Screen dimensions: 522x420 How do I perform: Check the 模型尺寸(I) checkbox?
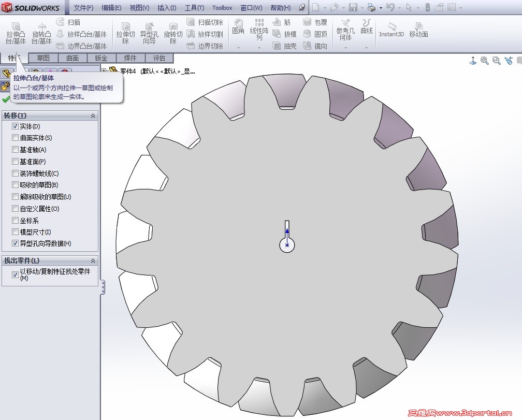tap(15, 231)
